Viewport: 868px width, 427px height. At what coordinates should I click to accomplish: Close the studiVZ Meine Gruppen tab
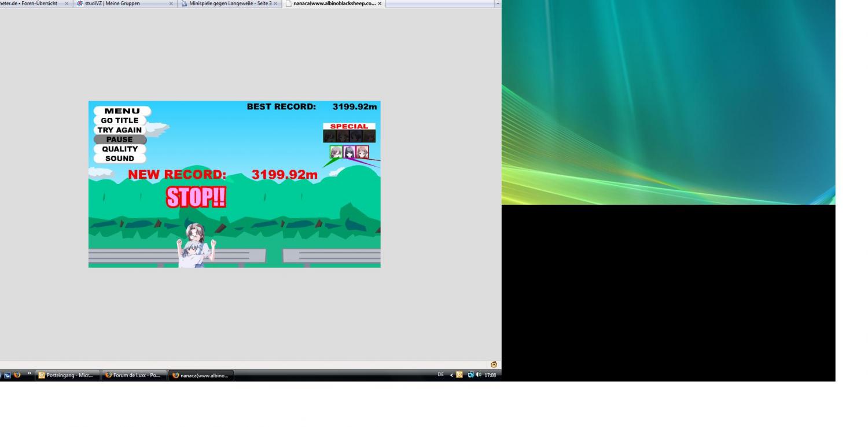tap(171, 3)
